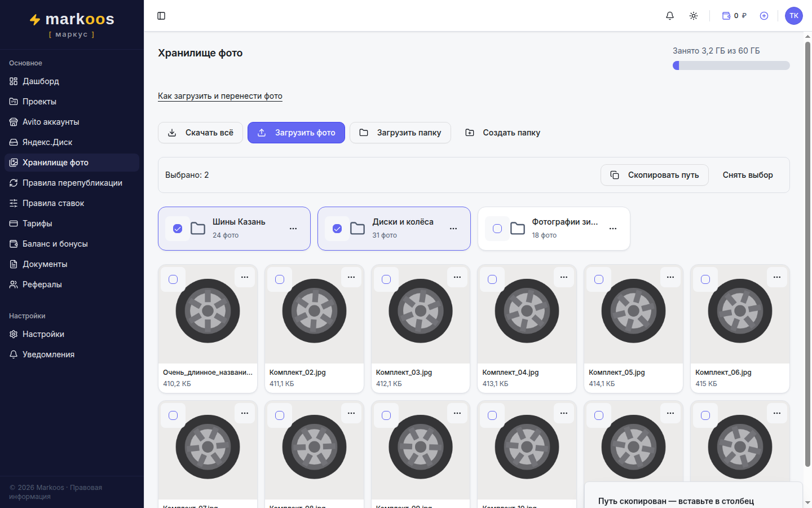
Task: Click the plus circle top-up icon
Action: click(764, 16)
